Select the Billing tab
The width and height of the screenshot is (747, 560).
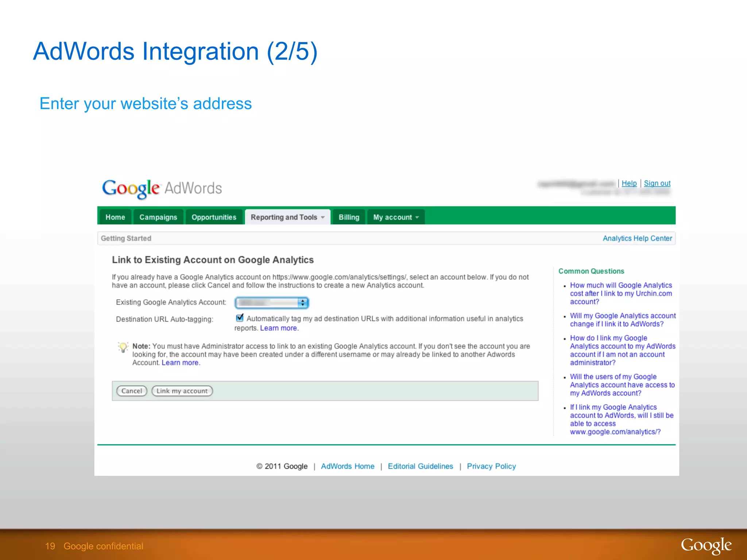(349, 217)
